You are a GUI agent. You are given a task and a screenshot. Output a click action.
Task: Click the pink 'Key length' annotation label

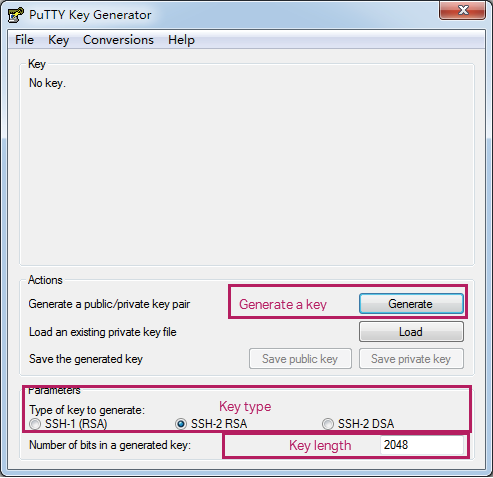(320, 446)
